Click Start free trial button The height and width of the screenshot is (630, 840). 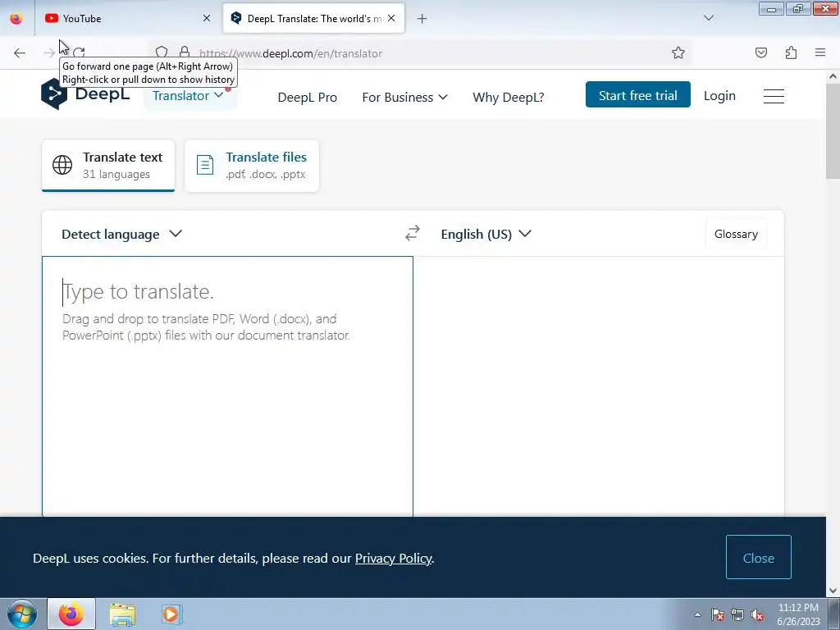click(637, 95)
